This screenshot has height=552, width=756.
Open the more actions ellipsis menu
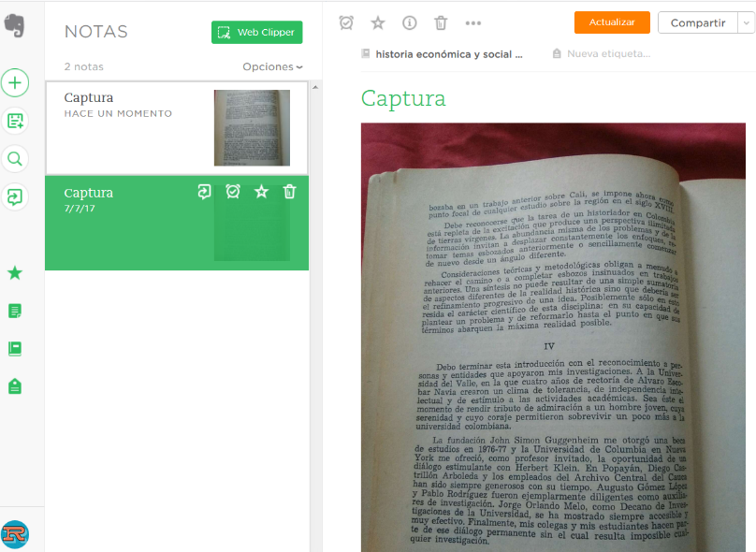point(473,22)
